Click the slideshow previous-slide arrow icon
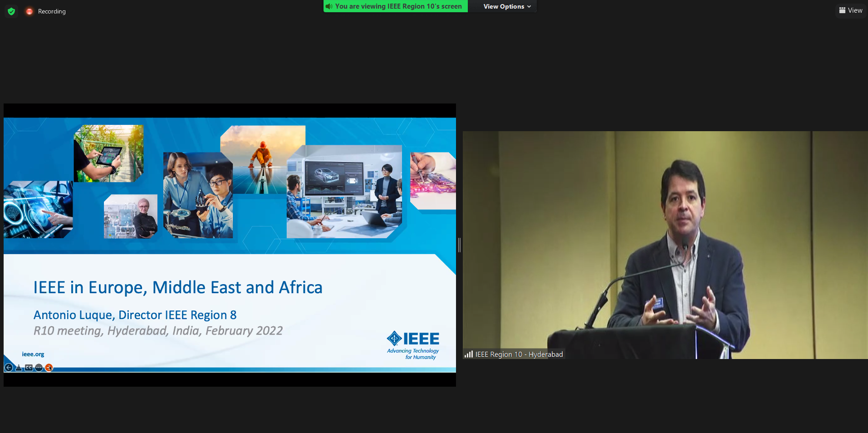The height and width of the screenshot is (433, 868). click(9, 368)
